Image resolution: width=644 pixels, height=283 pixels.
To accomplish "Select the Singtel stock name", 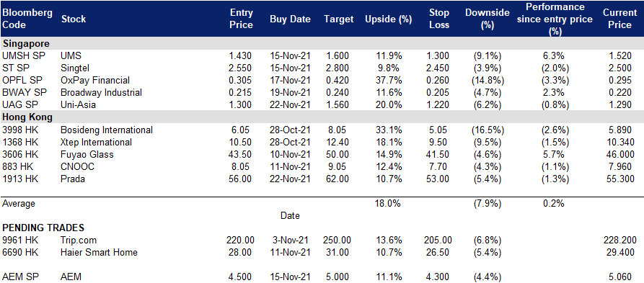I will pyautogui.click(x=75, y=68).
